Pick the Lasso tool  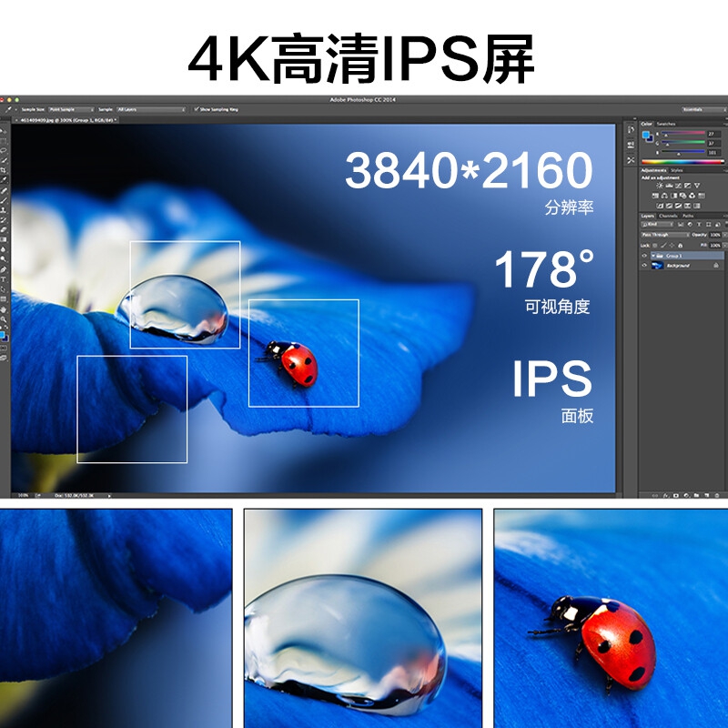tap(5, 150)
